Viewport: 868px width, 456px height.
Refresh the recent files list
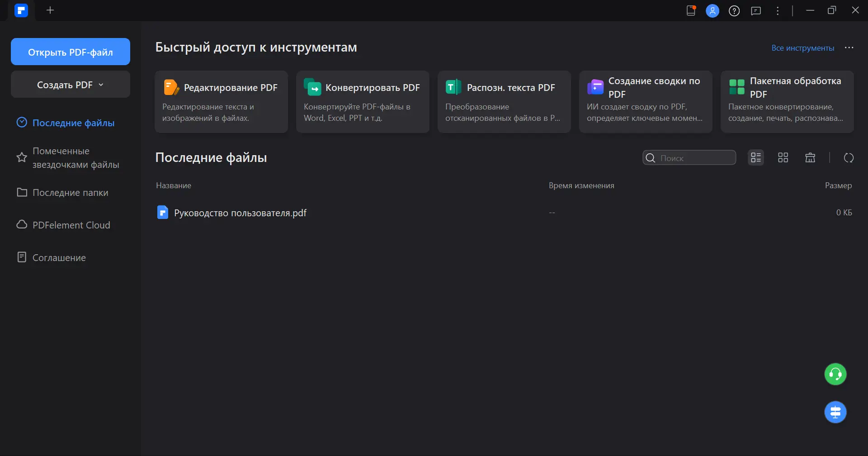tap(849, 158)
